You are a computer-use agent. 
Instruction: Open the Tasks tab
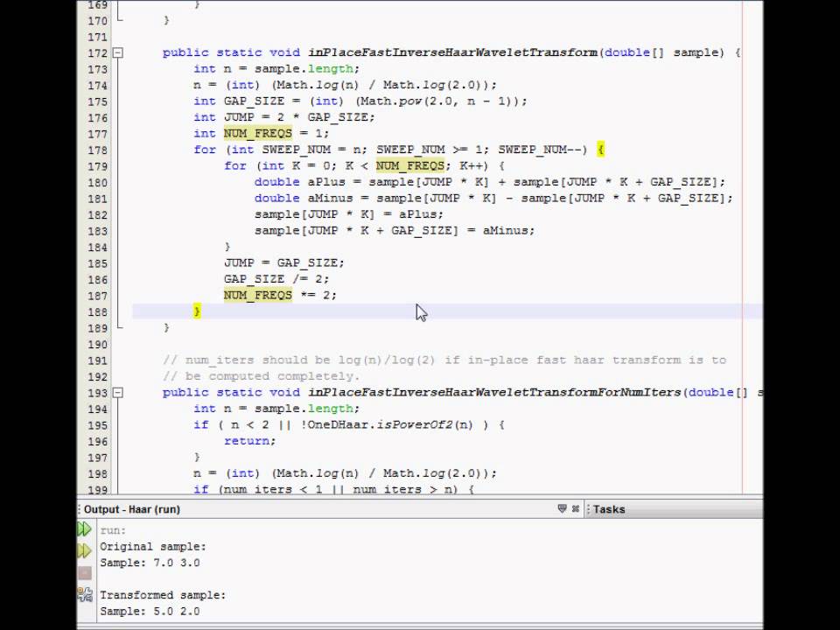pyautogui.click(x=609, y=509)
